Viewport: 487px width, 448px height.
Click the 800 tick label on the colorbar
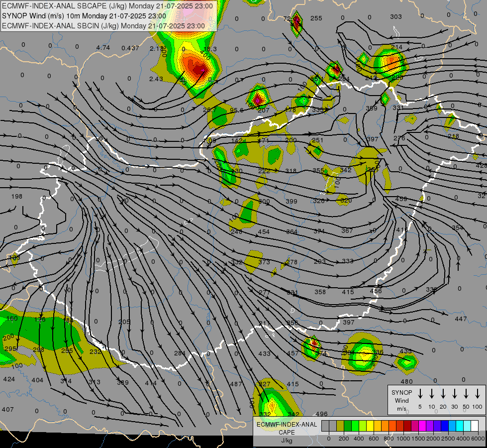389,439
